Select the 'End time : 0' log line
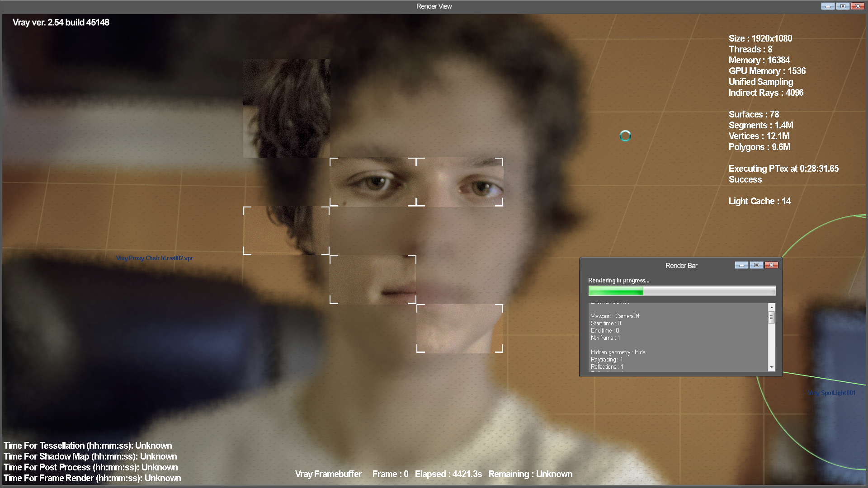 tap(605, 331)
